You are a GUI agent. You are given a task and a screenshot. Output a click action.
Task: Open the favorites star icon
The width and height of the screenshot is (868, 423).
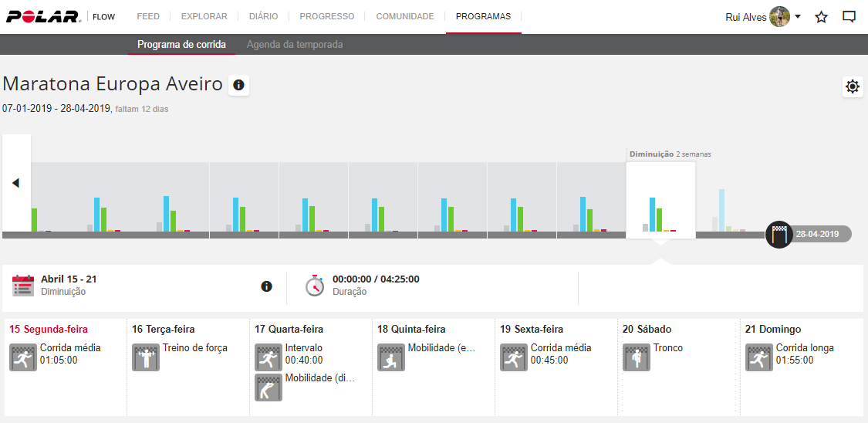821,17
